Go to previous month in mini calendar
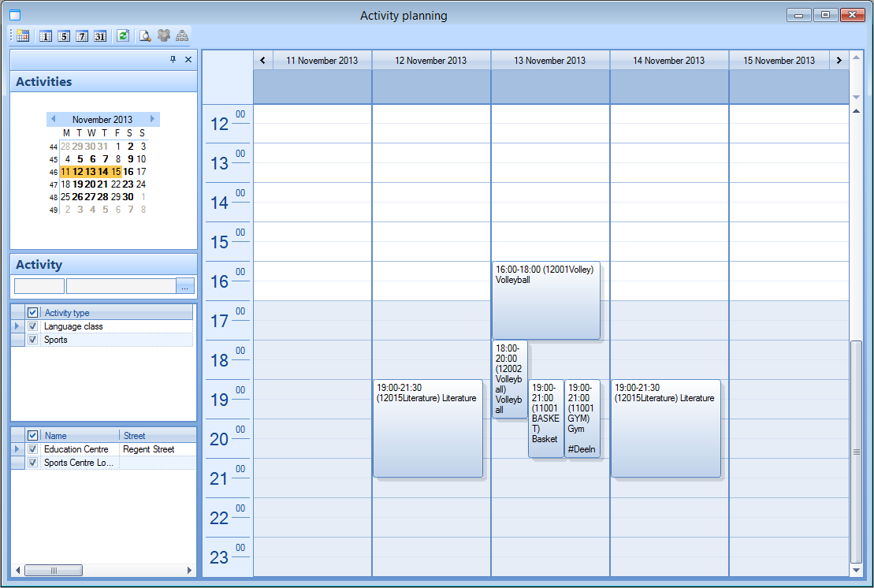This screenshot has height=588, width=874. (53, 119)
